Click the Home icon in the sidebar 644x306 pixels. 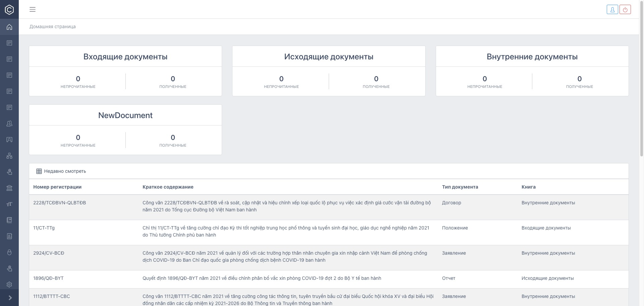click(x=9, y=27)
